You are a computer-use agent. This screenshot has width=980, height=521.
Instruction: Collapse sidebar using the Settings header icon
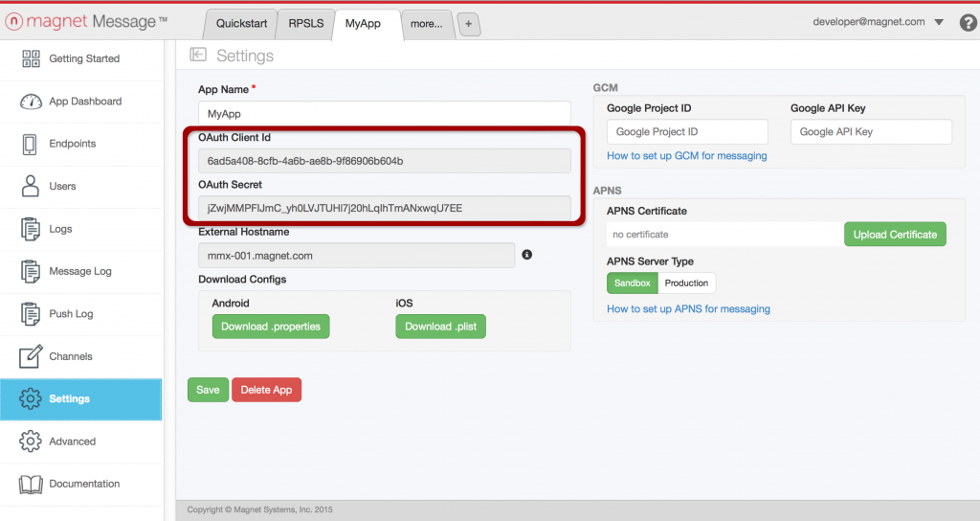pos(198,55)
